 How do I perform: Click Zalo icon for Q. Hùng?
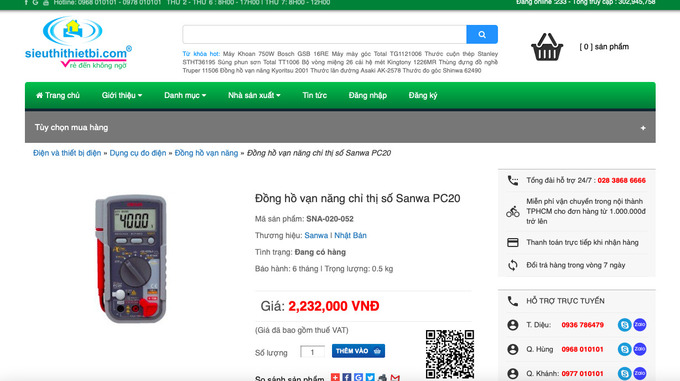[x=640, y=349]
